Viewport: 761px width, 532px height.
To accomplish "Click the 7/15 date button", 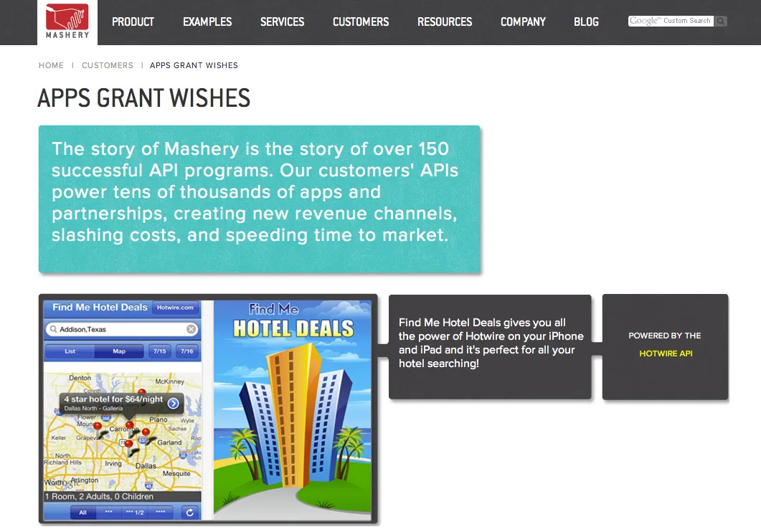I will [x=160, y=351].
